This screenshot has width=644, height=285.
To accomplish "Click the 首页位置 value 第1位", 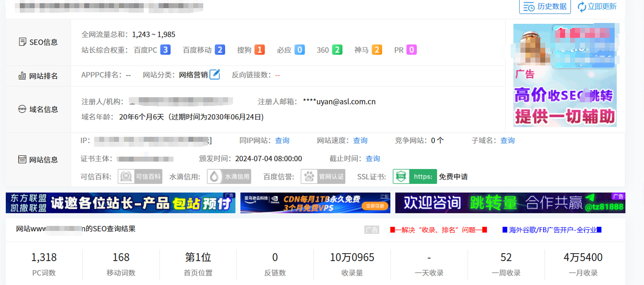I will [x=198, y=257].
